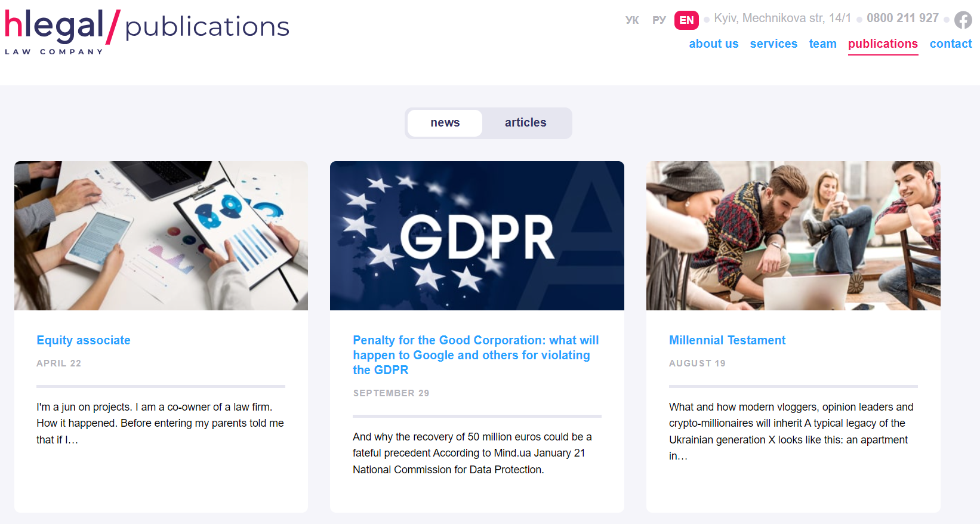
Task: Select the publications menu item
Action: click(883, 44)
